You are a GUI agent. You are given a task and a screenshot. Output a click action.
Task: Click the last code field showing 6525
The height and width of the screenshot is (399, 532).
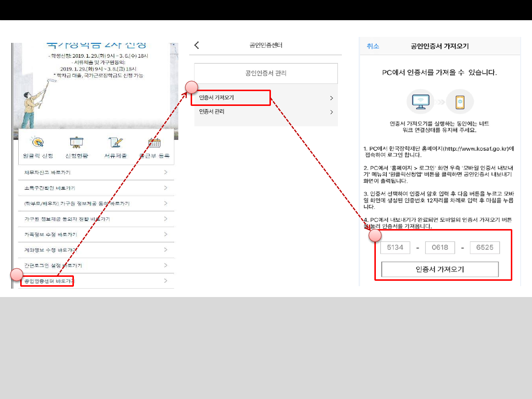485,247
